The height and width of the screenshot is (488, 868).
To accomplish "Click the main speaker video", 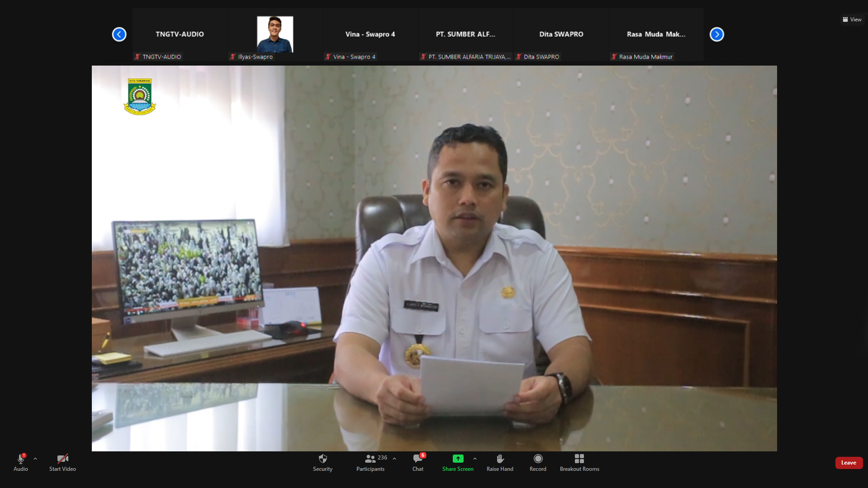I will pyautogui.click(x=434, y=258).
